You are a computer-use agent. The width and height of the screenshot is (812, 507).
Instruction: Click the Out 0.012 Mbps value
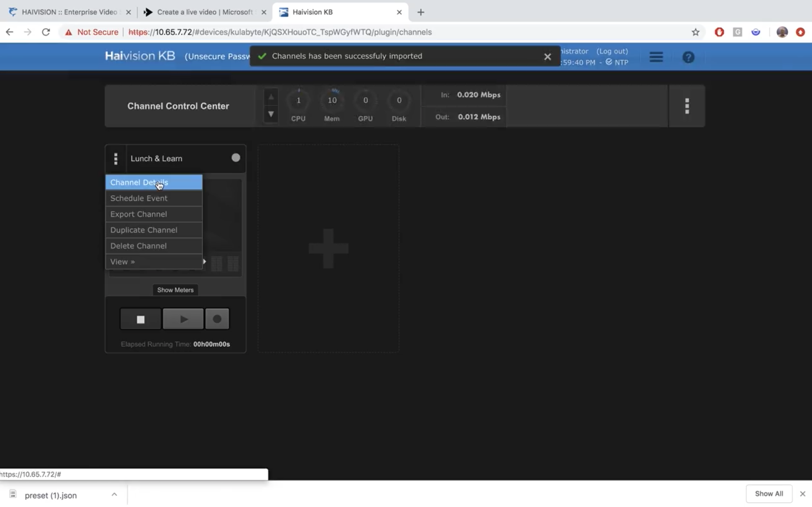point(479,117)
